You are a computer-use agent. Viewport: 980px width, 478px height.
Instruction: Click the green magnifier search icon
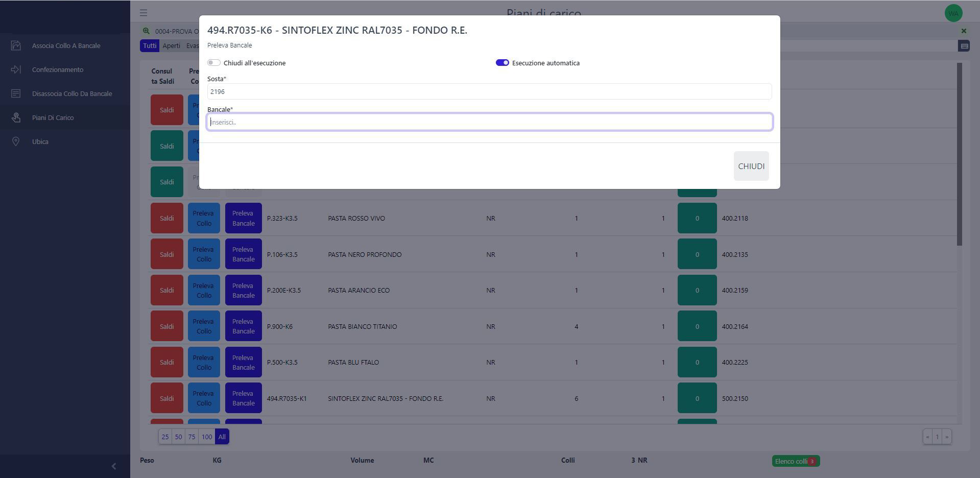[146, 31]
